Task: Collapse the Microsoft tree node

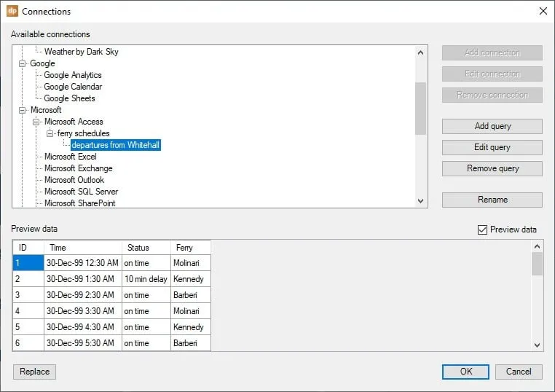Action: pyautogui.click(x=23, y=110)
